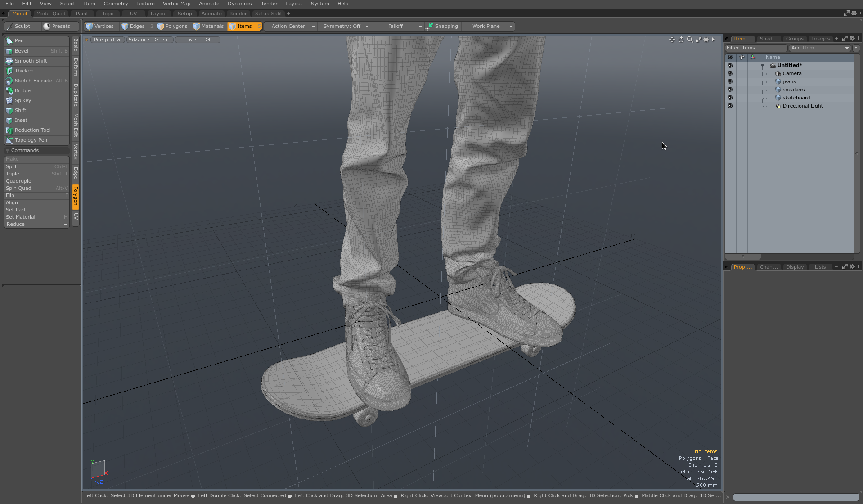
Task: Open the Add Item dropdown
Action: (819, 48)
